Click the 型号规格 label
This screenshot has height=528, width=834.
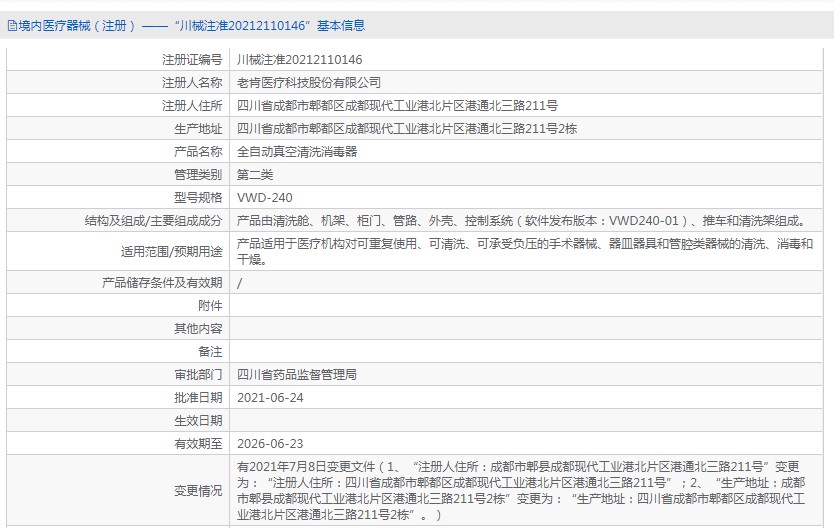click(198, 197)
